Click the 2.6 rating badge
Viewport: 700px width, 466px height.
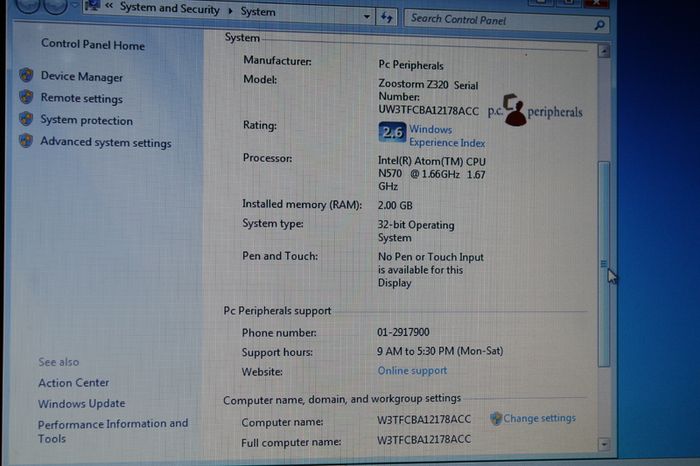(x=392, y=132)
